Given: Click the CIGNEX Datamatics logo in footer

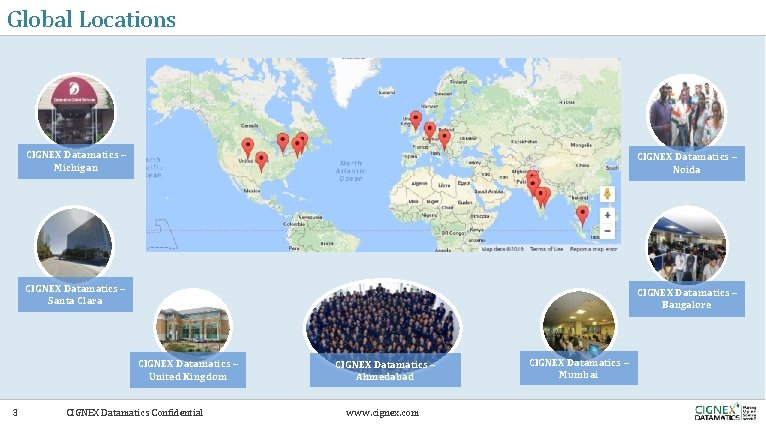Looking at the screenshot, I should click(725, 412).
